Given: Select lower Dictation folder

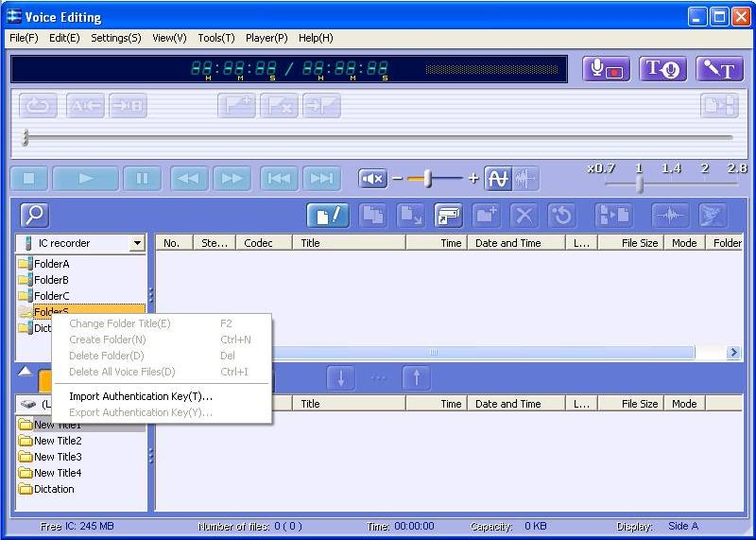Looking at the screenshot, I should [x=54, y=489].
